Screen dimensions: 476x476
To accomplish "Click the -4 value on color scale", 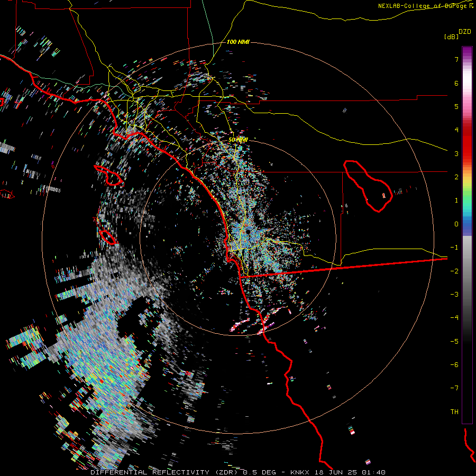I will point(454,318).
